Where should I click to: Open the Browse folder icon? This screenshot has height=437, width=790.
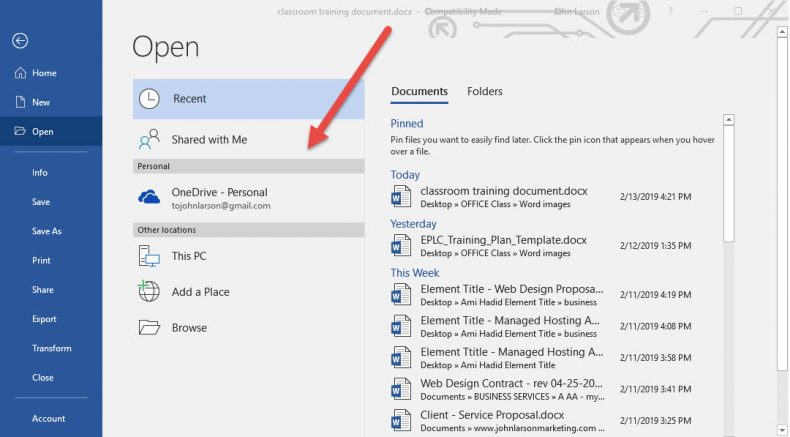point(149,328)
